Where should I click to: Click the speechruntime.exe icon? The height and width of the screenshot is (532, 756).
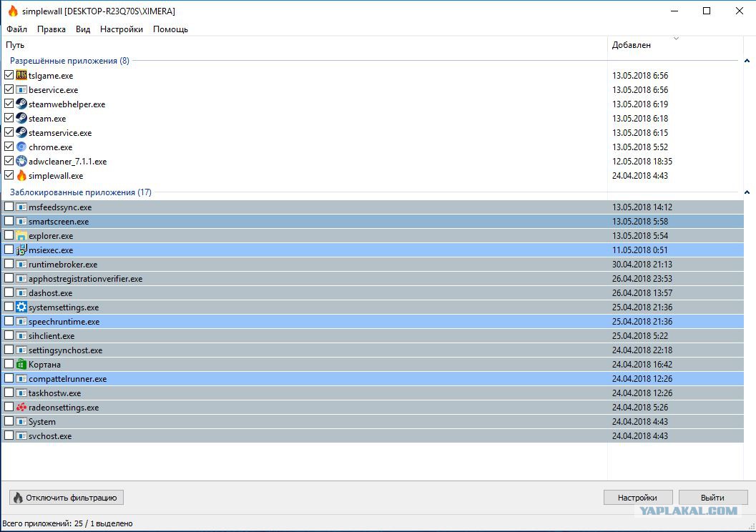pos(21,322)
